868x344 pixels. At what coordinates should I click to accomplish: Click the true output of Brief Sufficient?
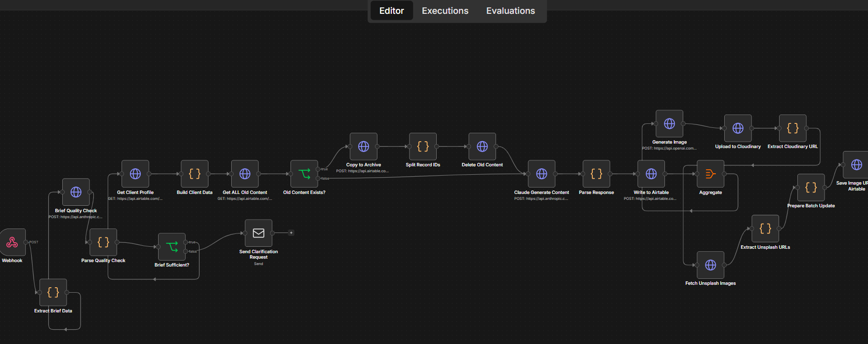(x=185, y=242)
